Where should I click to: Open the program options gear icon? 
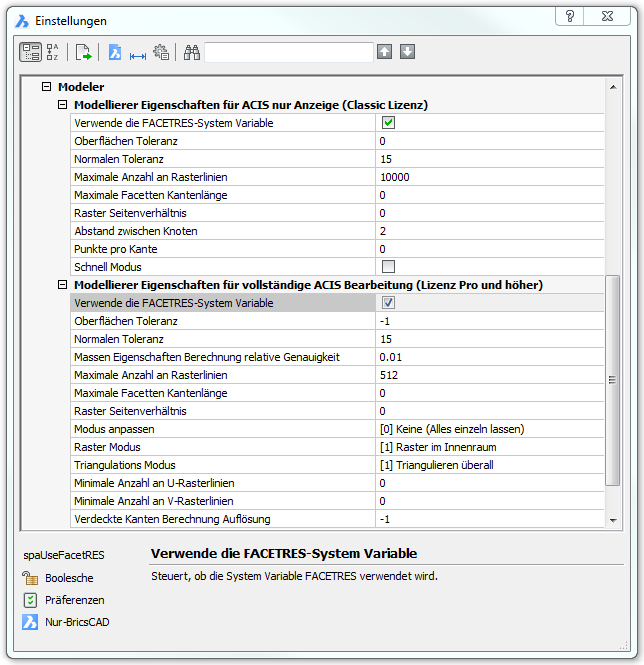click(161, 52)
